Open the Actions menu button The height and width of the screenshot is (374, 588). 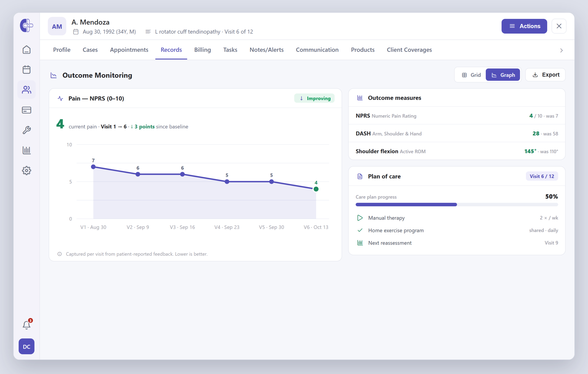point(525,26)
